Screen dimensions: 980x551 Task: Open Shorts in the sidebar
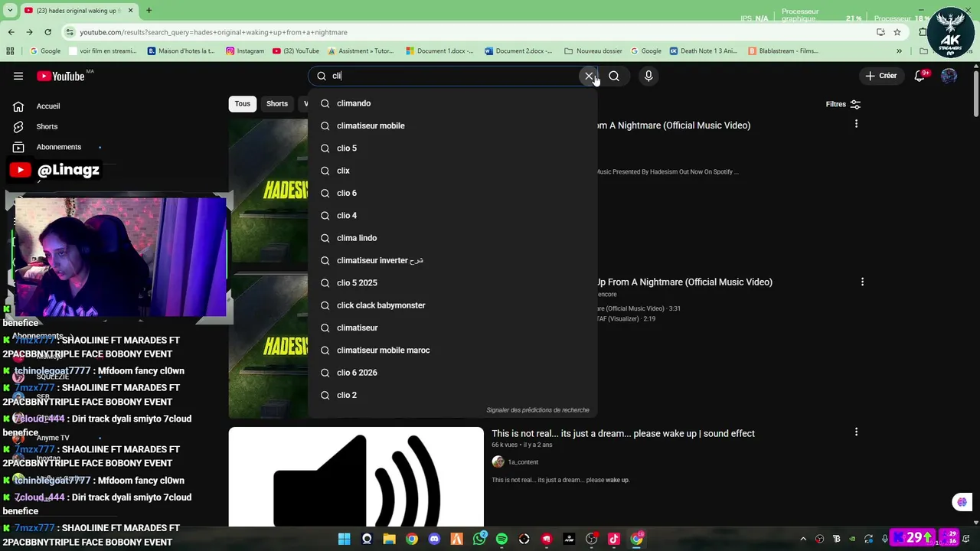(x=47, y=126)
